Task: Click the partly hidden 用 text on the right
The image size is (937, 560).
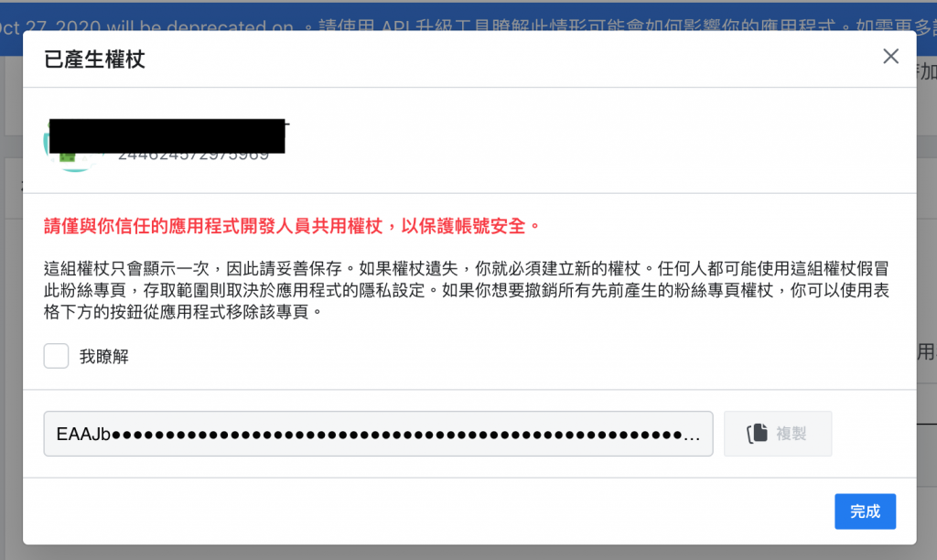Action: tap(927, 352)
